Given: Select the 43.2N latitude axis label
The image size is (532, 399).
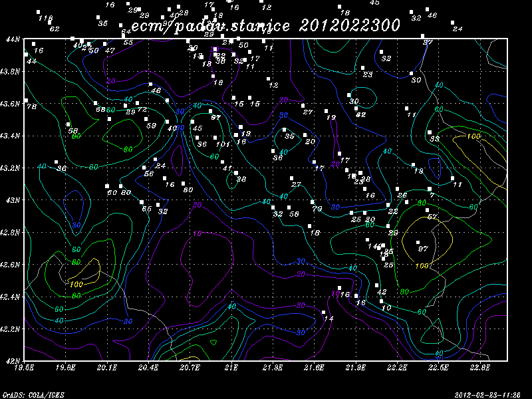Looking at the screenshot, I should coord(10,168).
